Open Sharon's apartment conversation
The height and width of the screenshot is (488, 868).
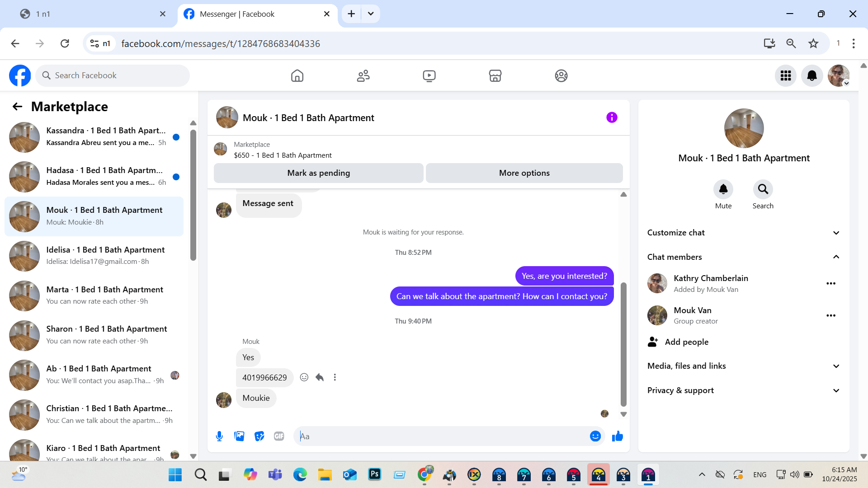click(x=94, y=335)
